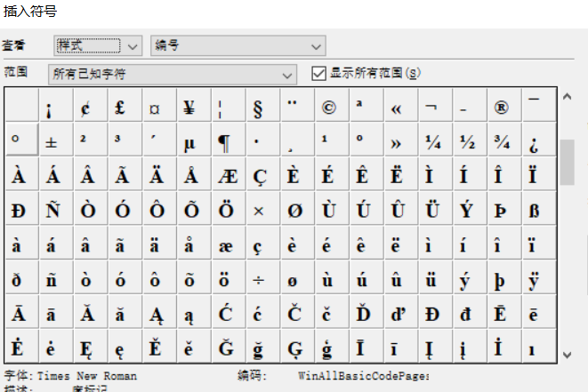Select the inverted question mark ¿

coord(539,140)
